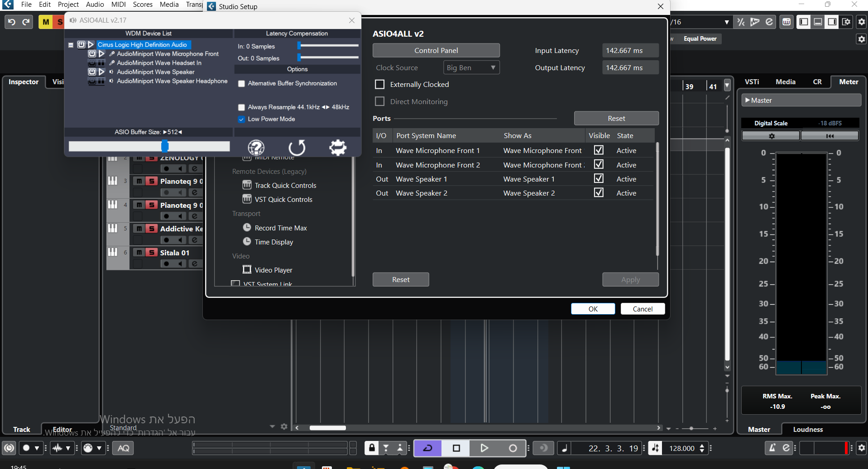
Task: Open the MIDI menu
Action: point(119,5)
